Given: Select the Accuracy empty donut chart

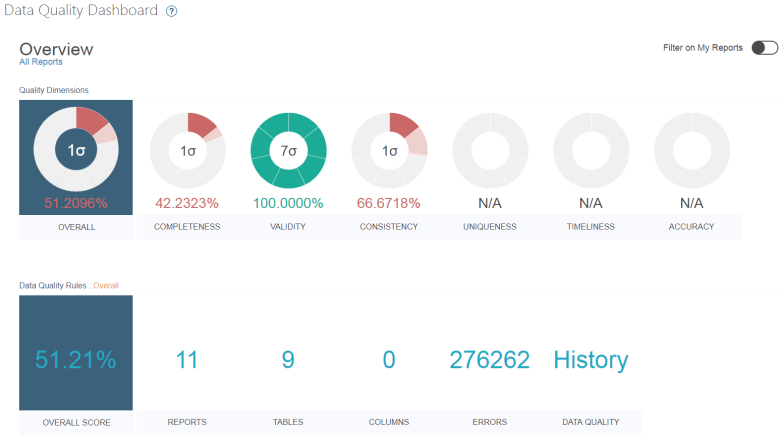Looking at the screenshot, I should (x=692, y=150).
